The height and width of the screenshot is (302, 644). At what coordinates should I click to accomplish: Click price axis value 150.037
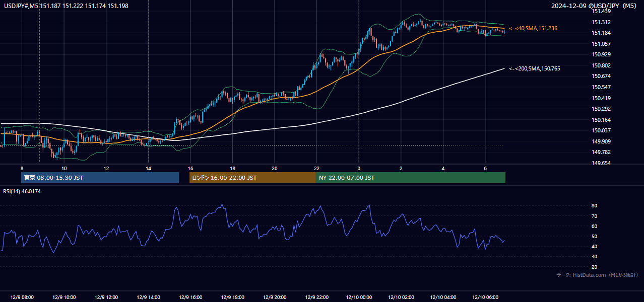601,130
